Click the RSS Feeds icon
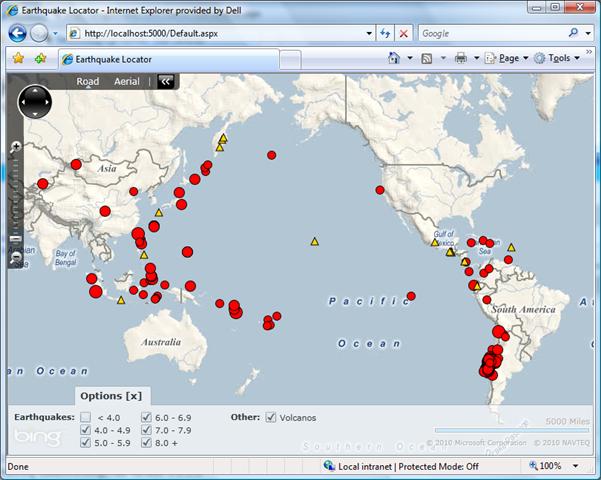601x480 pixels. 427,58
